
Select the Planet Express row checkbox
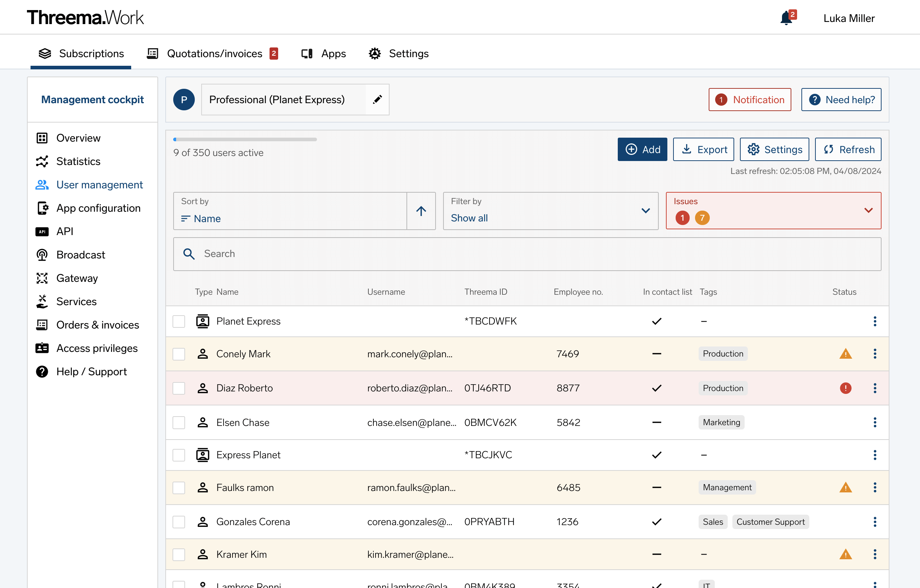pyautogui.click(x=179, y=321)
